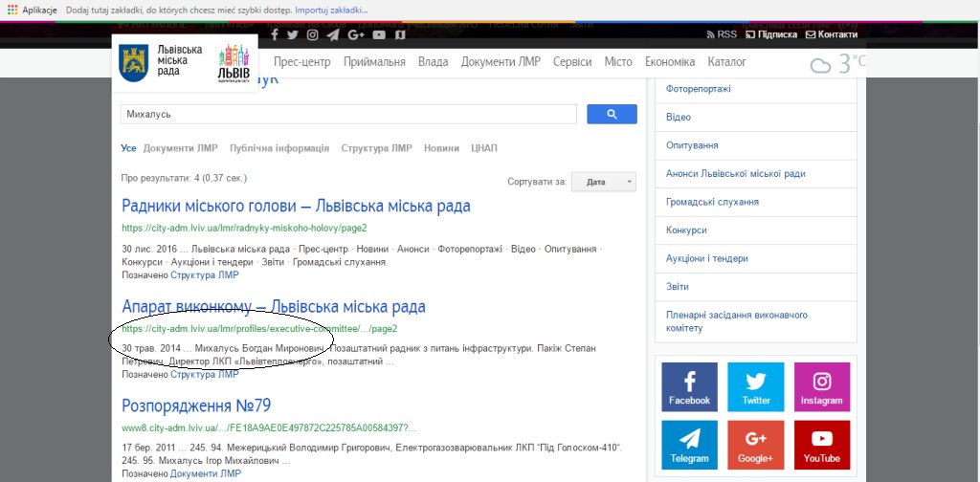Open the Документи ЛМР menu
This screenshot has width=980, height=482.
(501, 62)
